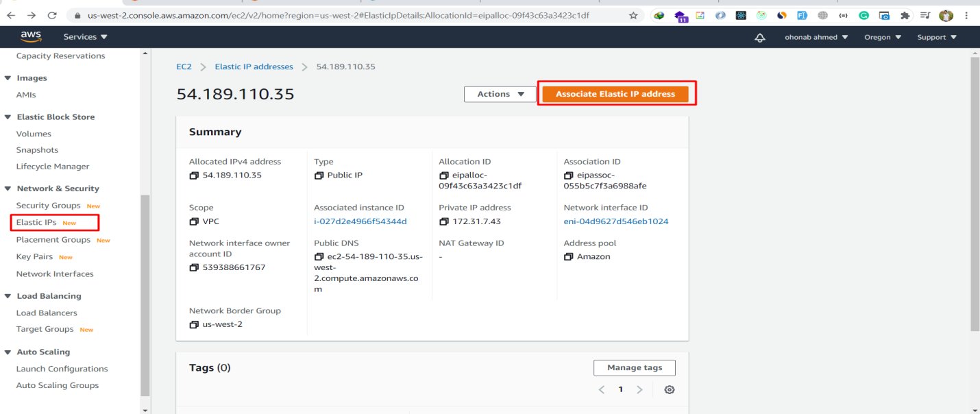Open network interface eni-04d9627d546eb1024 link
This screenshot has width=980, height=414.
(616, 221)
